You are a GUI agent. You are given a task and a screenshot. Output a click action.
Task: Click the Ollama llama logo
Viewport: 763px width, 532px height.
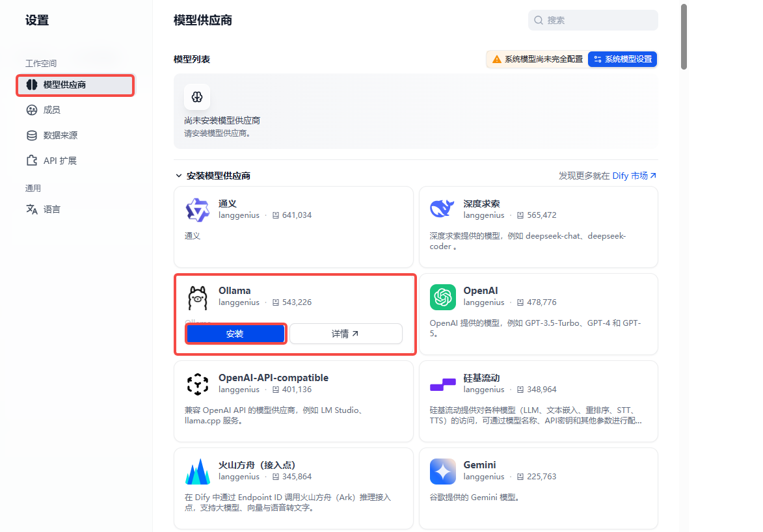click(x=198, y=297)
